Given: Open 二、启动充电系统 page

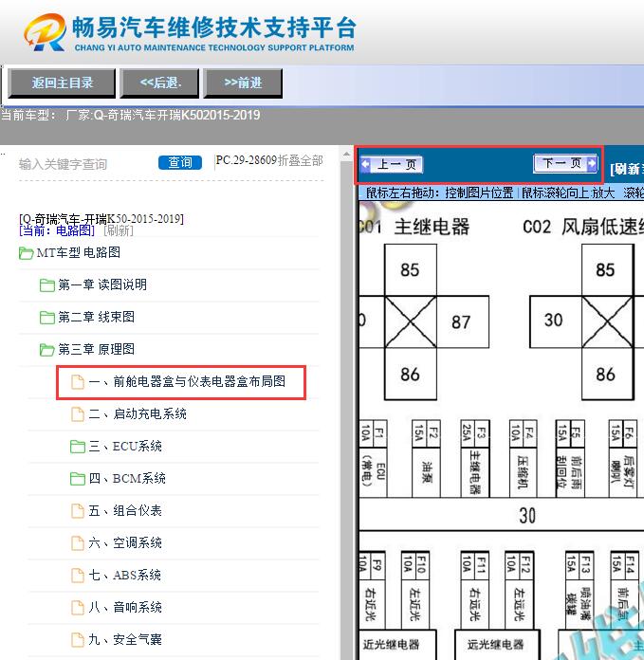Looking at the screenshot, I should click(x=138, y=414).
